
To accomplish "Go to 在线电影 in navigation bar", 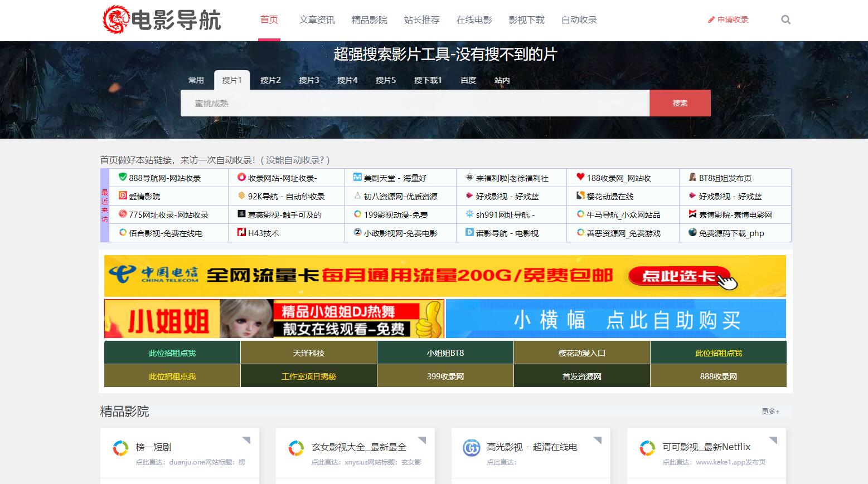I will (474, 20).
